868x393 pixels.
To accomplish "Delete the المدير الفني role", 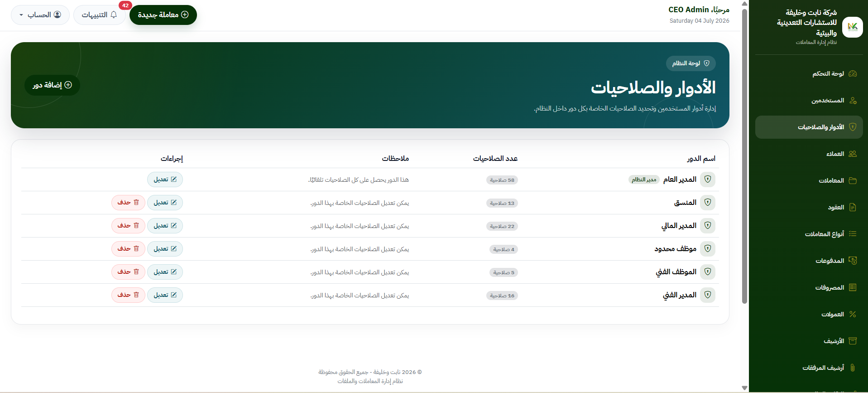I will point(128,295).
